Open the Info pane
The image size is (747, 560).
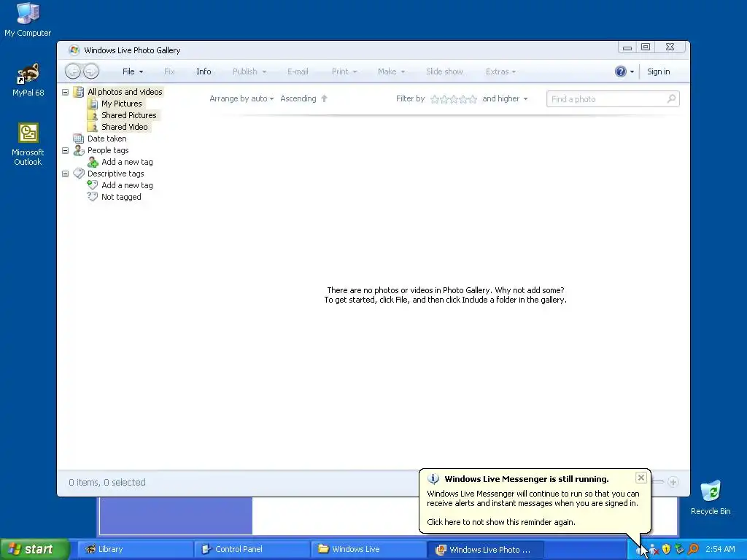[204, 71]
